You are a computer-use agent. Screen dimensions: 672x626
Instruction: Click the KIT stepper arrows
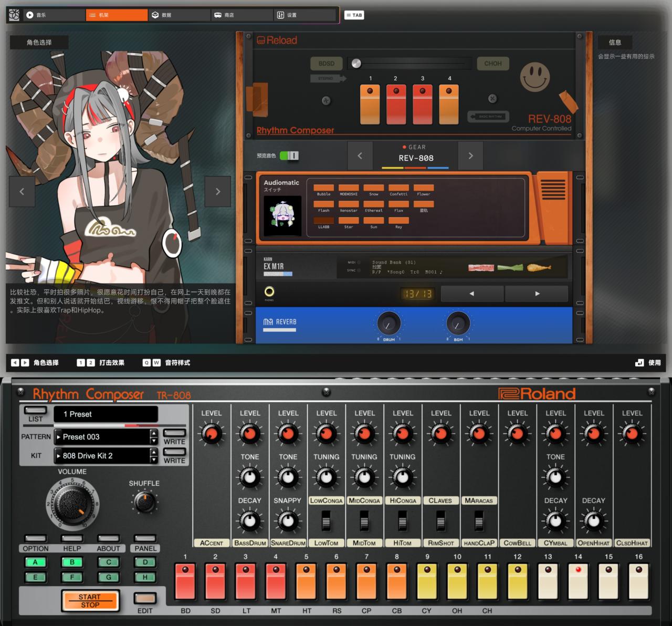click(154, 456)
